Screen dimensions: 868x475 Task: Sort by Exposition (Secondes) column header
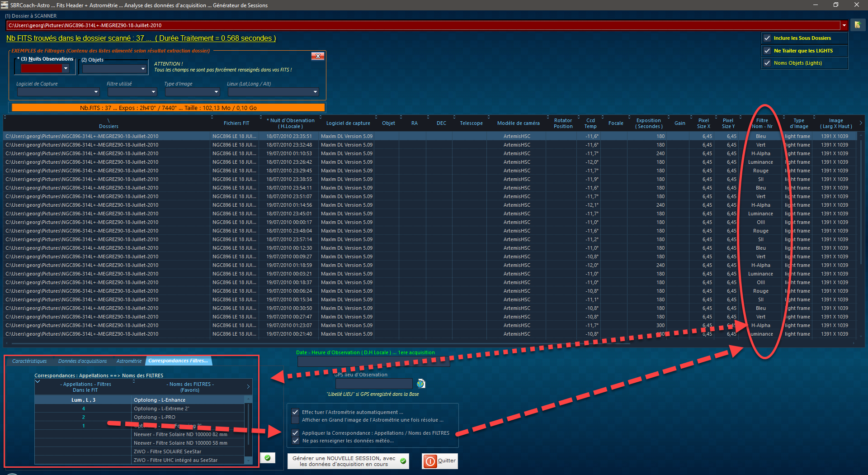[649, 123]
